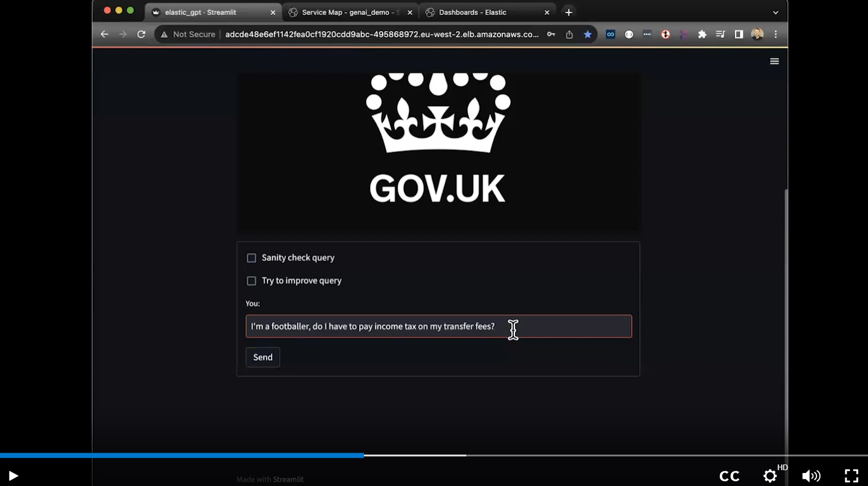The width and height of the screenshot is (868, 486).
Task: Close the elastic_gpt tab
Action: 273,12
